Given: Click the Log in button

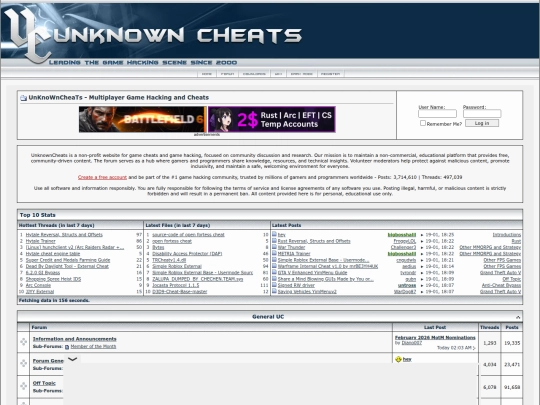Looking at the screenshot, I should coord(482,123).
